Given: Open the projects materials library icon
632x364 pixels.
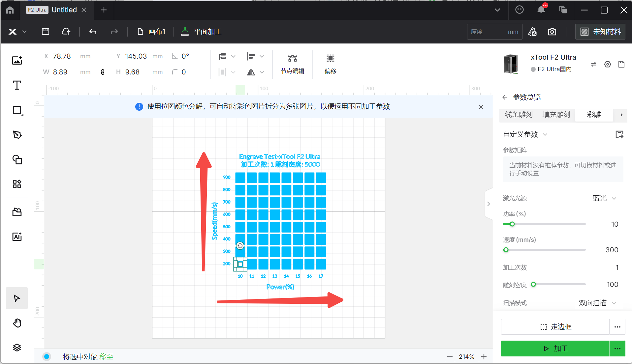Looking at the screenshot, I should (x=17, y=212).
